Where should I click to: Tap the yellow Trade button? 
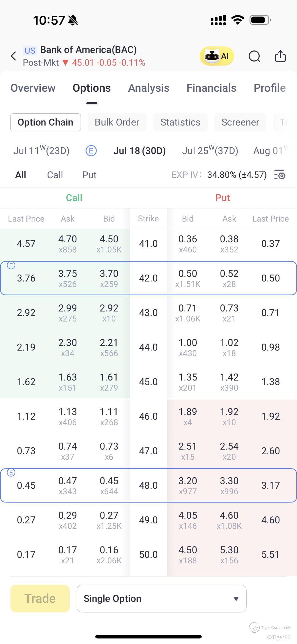tap(40, 598)
